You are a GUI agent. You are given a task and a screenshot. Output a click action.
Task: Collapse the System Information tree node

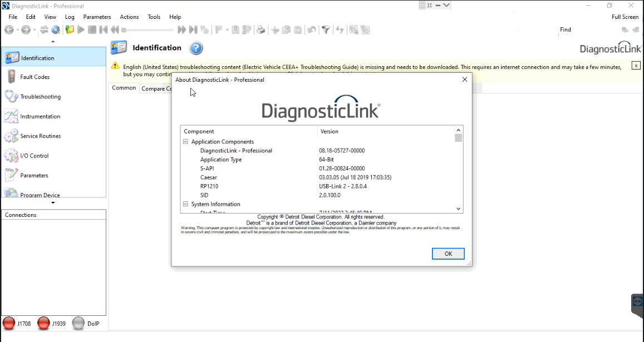click(186, 204)
